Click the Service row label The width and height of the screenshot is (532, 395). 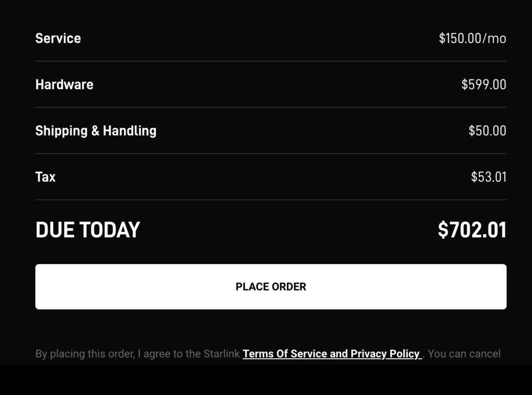(x=58, y=38)
